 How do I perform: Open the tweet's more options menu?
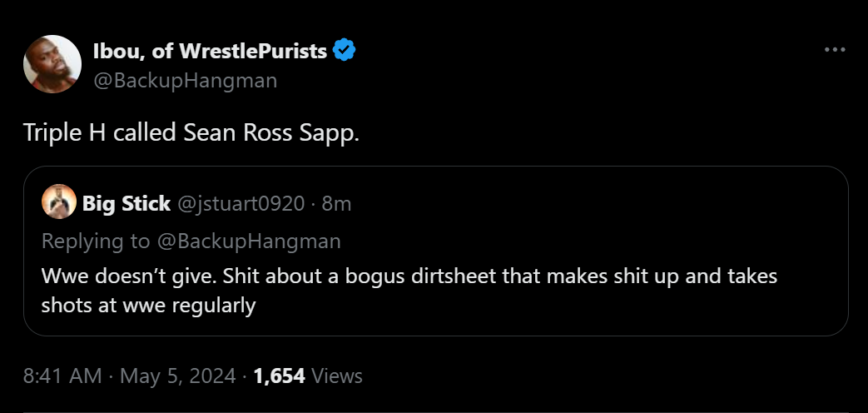(x=834, y=50)
